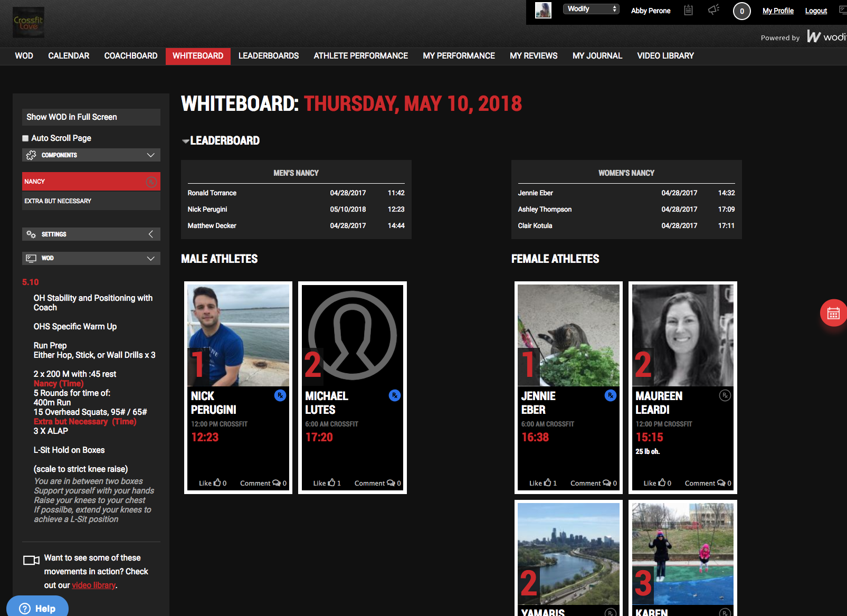Open the video library link
Viewport: 847px width, 616px height.
(x=93, y=585)
